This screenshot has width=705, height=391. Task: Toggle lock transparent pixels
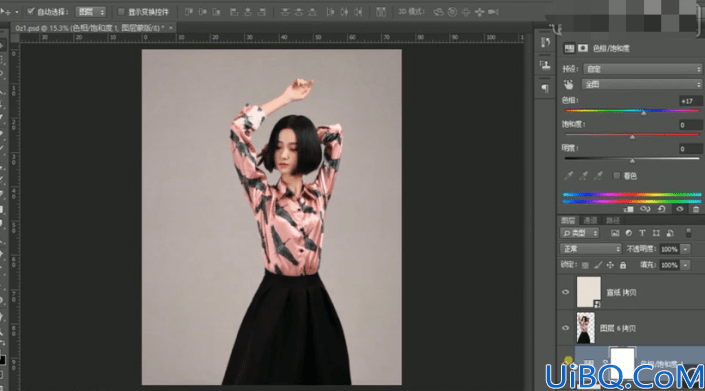coord(585,266)
